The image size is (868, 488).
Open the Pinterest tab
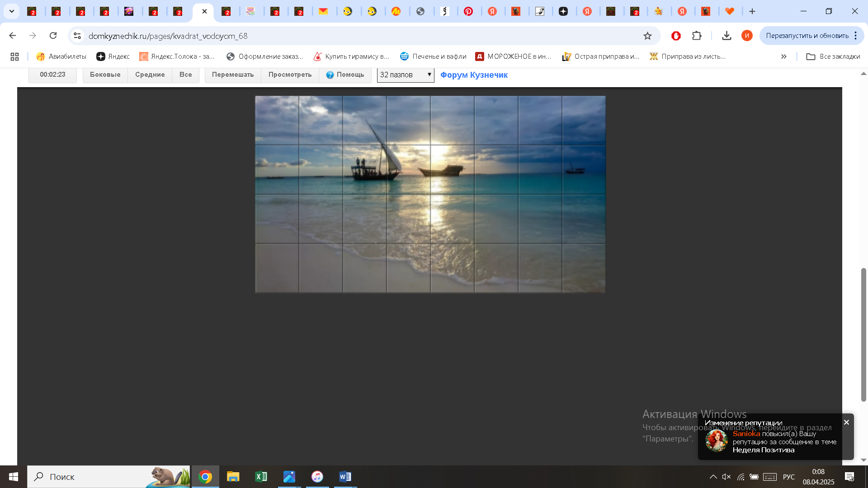[x=468, y=11]
